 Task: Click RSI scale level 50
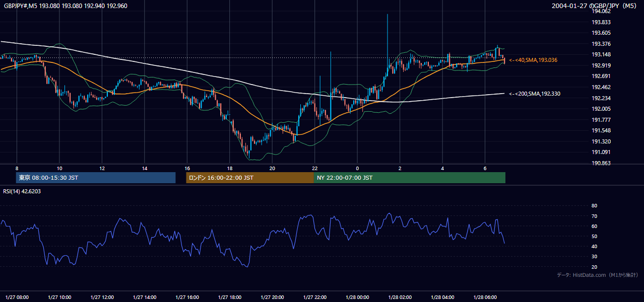pyautogui.click(x=594, y=237)
